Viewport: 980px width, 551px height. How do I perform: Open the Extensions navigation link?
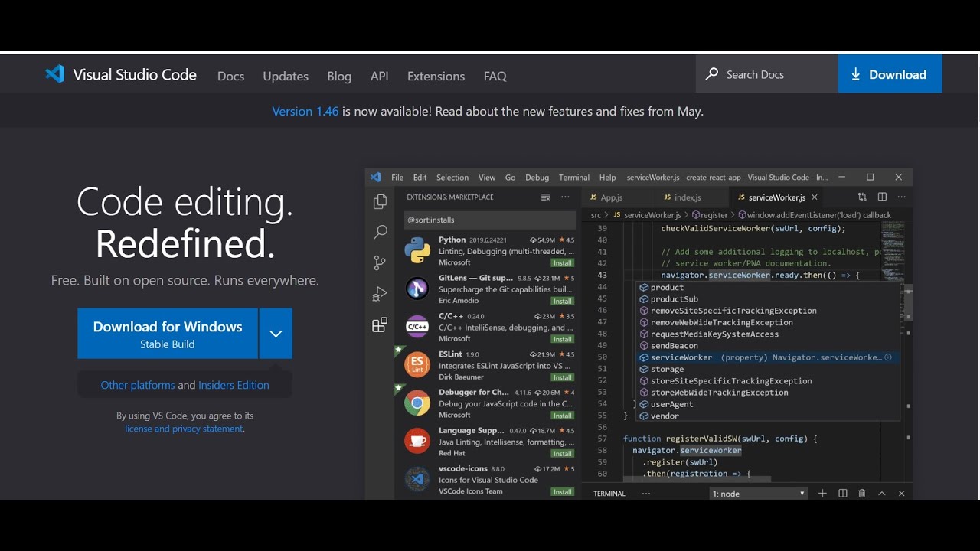pos(436,76)
